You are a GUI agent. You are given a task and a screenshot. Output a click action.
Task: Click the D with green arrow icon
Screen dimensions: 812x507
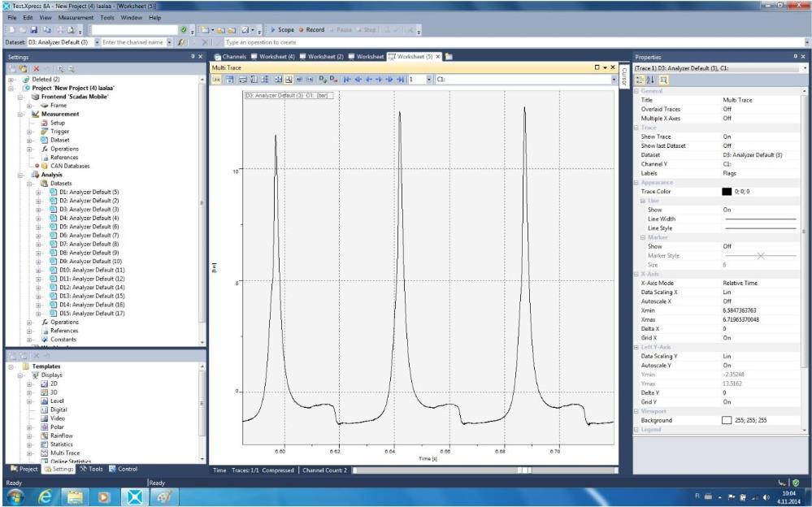click(323, 80)
